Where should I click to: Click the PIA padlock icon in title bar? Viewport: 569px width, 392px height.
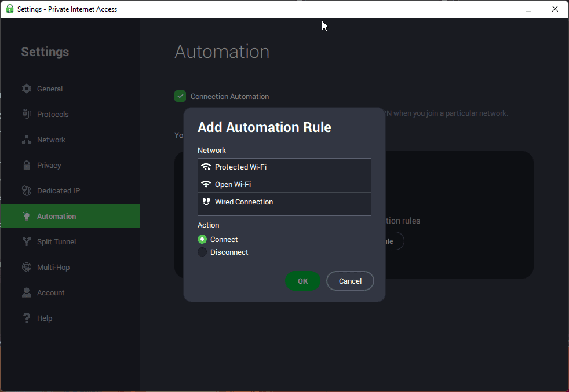9,9
